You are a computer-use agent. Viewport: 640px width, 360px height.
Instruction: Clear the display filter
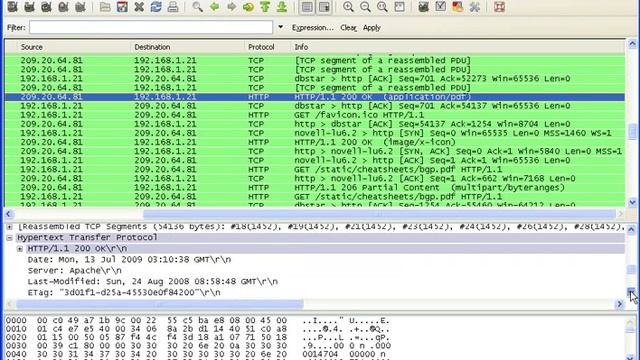348,28
